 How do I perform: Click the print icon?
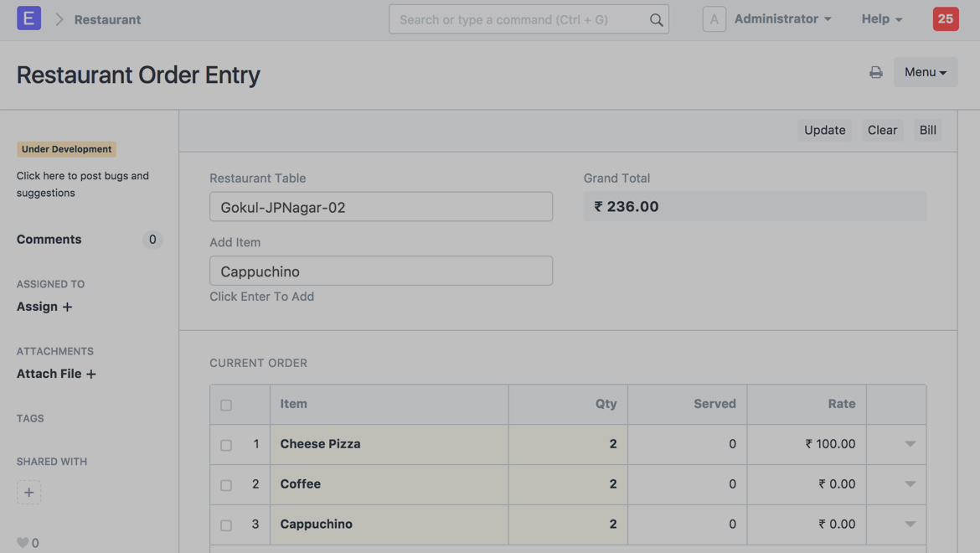click(x=875, y=72)
